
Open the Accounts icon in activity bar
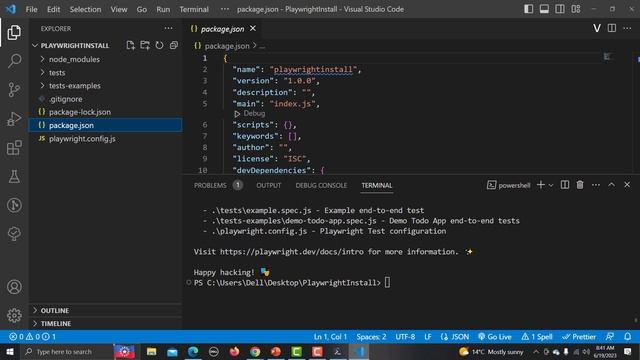coord(14,287)
